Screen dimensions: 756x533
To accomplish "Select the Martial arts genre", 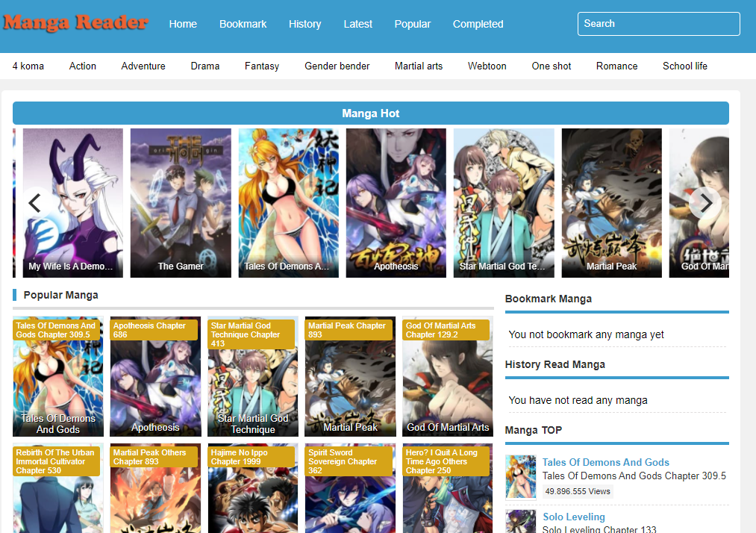I will coord(419,66).
